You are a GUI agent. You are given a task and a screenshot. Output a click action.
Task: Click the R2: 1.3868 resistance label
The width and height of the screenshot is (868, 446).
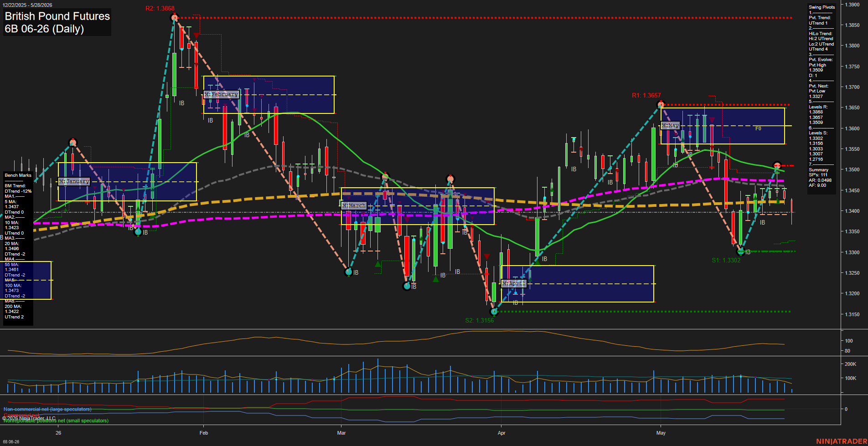pos(160,8)
